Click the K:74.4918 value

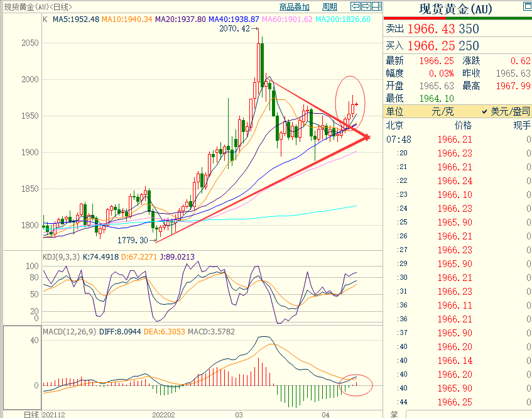[x=100, y=256]
